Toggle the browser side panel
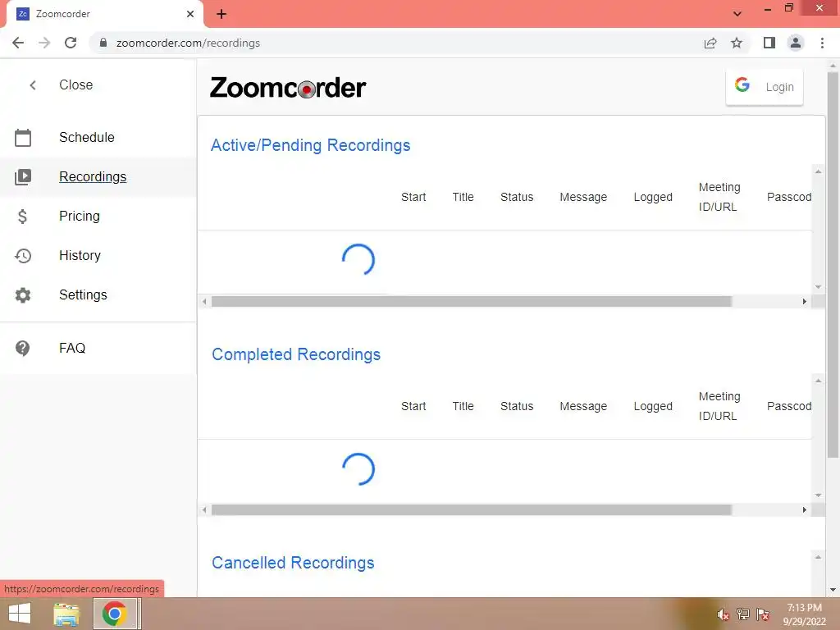The height and width of the screenshot is (630, 840). [x=769, y=43]
